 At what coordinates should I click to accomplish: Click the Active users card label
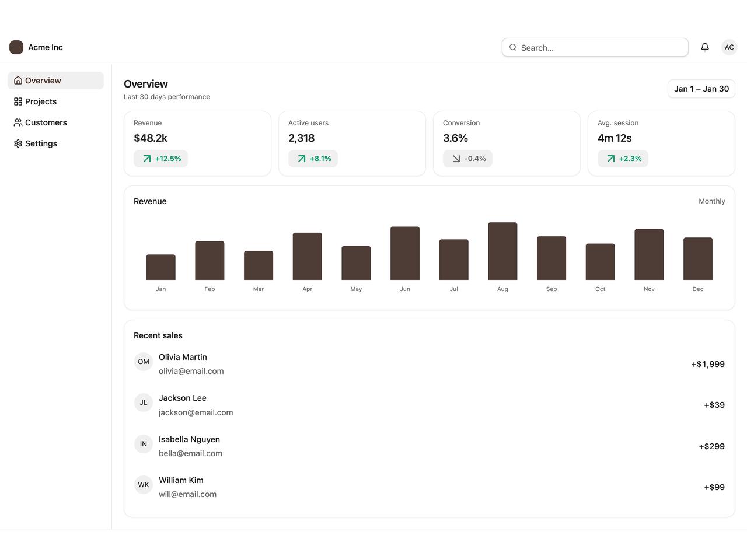coord(308,123)
